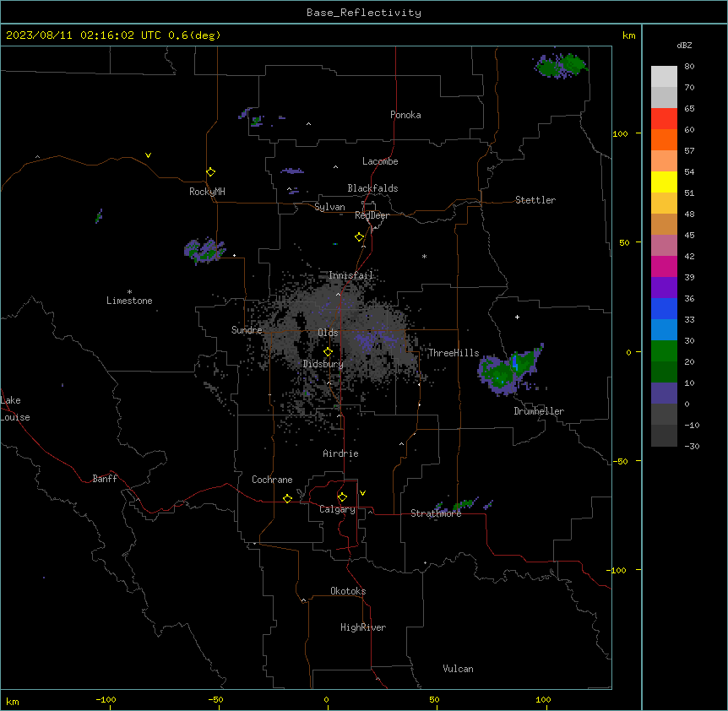The height and width of the screenshot is (711, 728).
Task: Click the yellow diamond marker south of RedDeer
Action: (360, 237)
